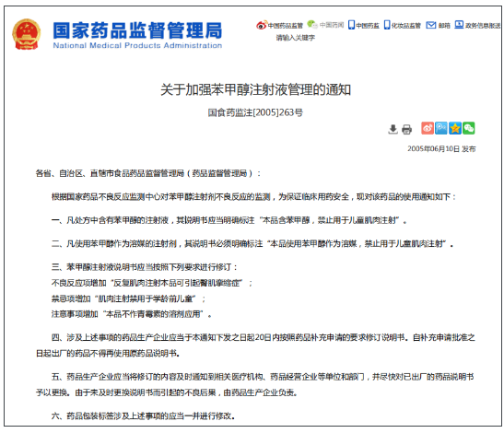This screenshot has height=433, width=504.
Task: Click the 注意事项增加 line
Action: click(x=132, y=314)
